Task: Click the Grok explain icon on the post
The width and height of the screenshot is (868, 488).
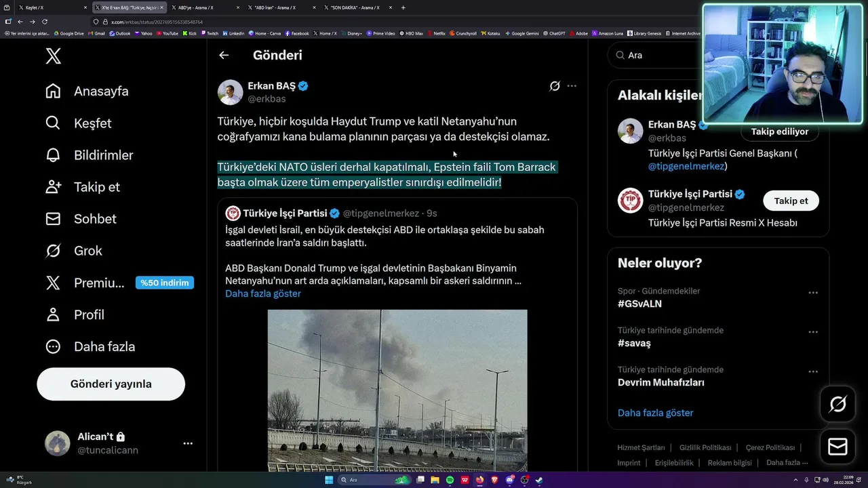Action: click(x=555, y=86)
